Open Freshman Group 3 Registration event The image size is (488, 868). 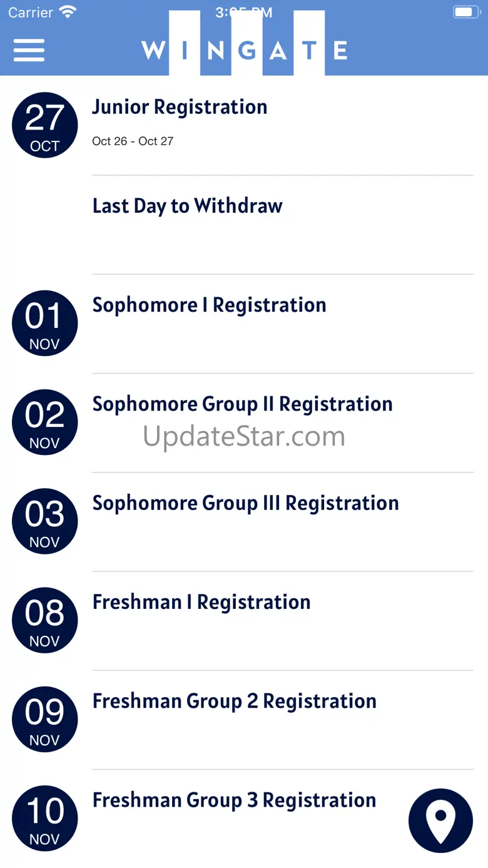pos(234,800)
